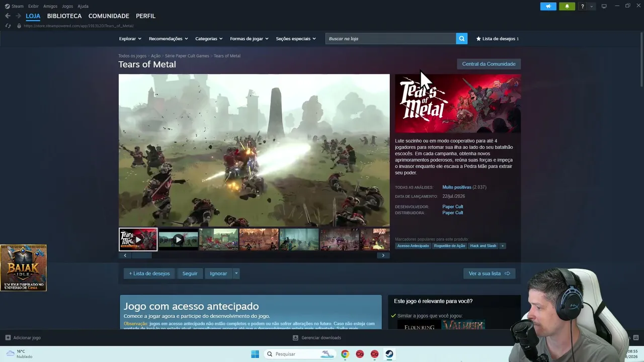Click the Pesquisar taskbar search box
644x362 pixels.
[300, 354]
